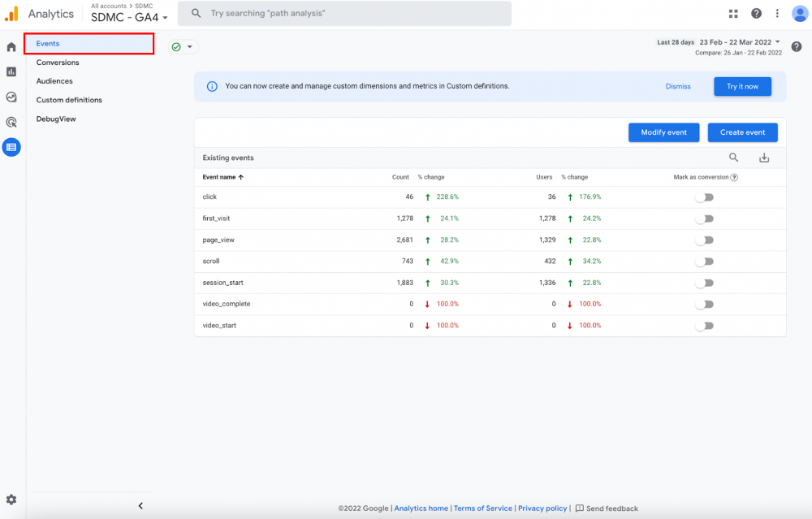Click the search magnifier in search bar
812x519 pixels.
(x=196, y=14)
